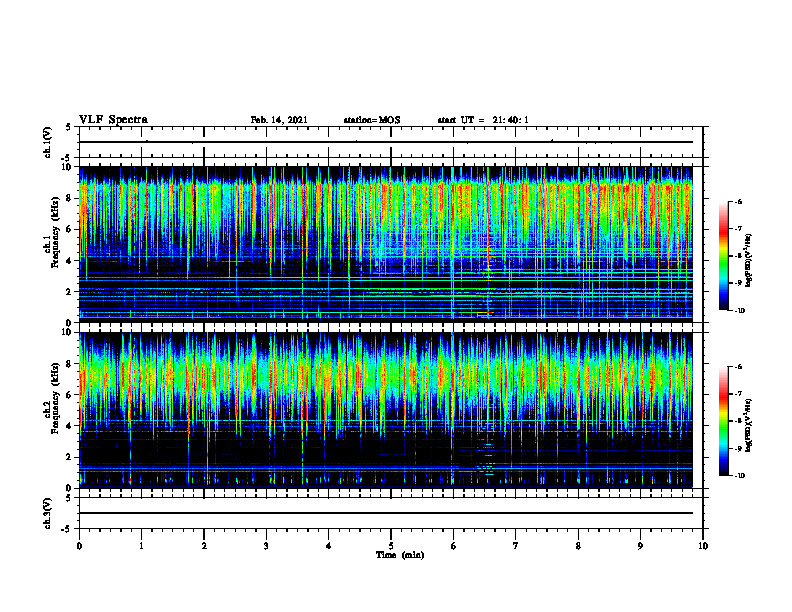Click the "station=MOS" header label
Screen dimensions: 792x612
[x=372, y=120]
